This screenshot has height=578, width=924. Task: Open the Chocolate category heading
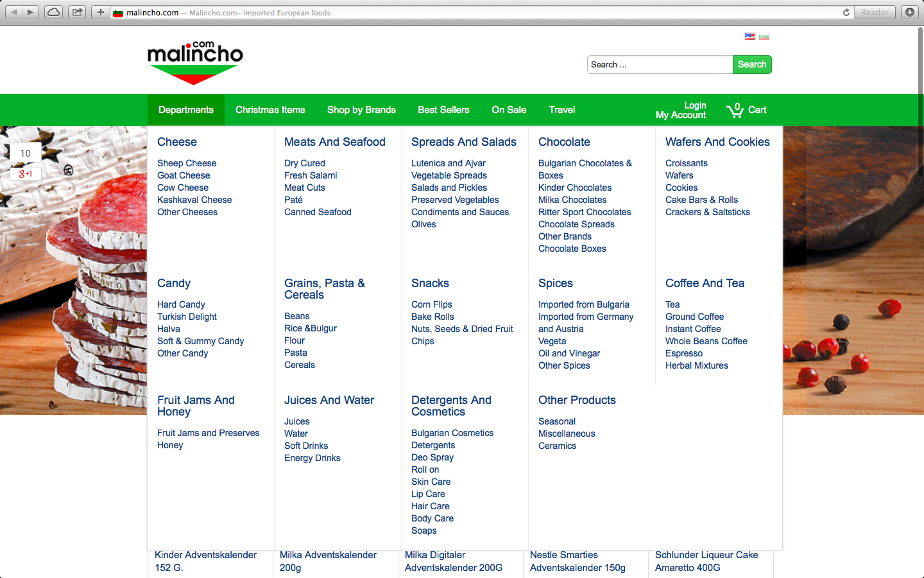pos(564,142)
